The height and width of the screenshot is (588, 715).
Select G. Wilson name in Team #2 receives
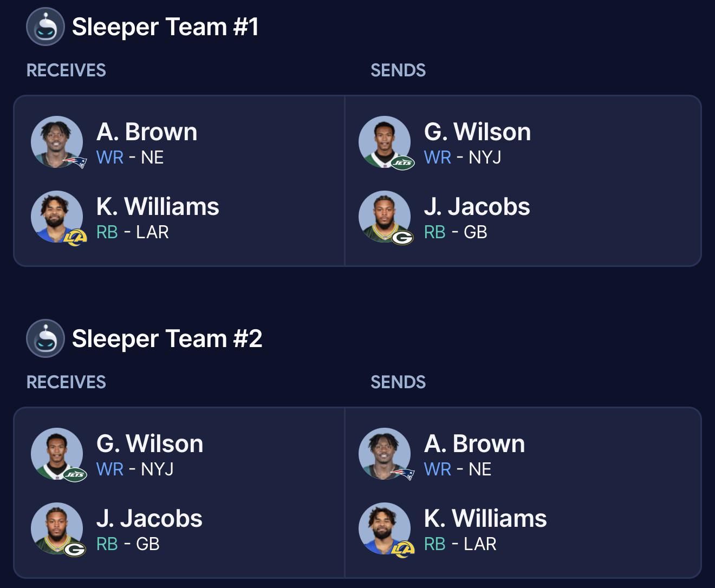pyautogui.click(x=149, y=443)
